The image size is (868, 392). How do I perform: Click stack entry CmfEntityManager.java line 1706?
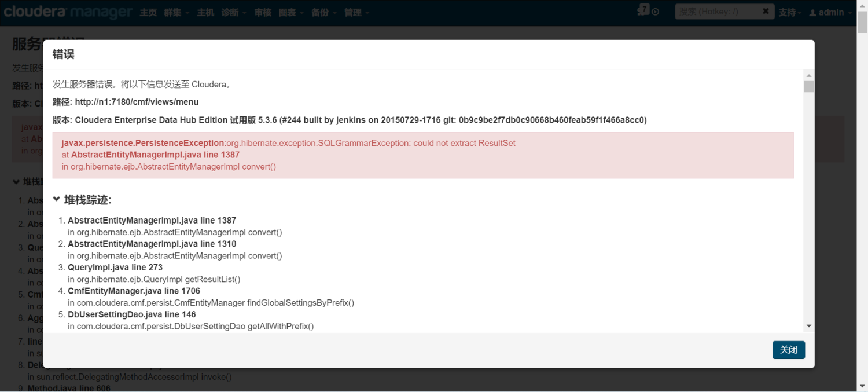[134, 291]
